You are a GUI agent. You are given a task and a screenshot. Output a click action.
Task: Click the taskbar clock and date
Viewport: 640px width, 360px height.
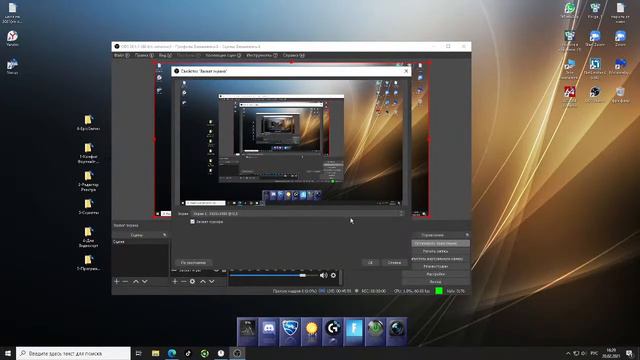(x=611, y=353)
